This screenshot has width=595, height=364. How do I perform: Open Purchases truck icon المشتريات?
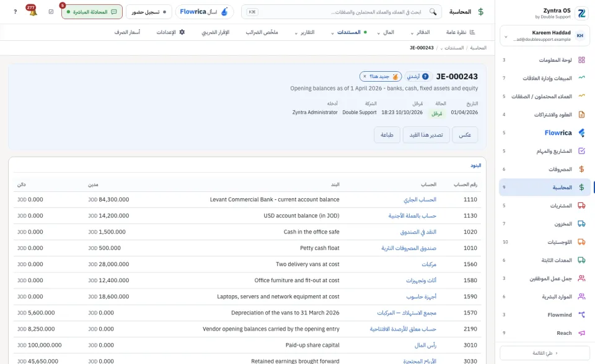click(581, 206)
